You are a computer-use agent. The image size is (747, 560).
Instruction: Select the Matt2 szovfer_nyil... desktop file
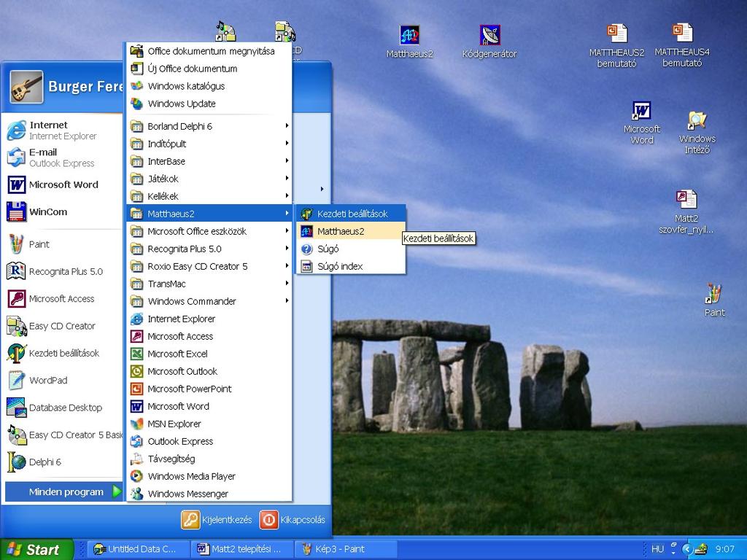(x=686, y=212)
